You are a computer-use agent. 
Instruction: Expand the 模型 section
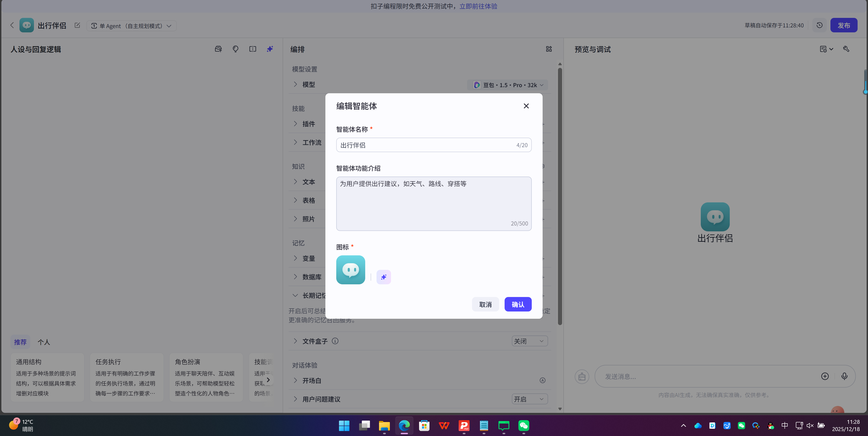296,84
